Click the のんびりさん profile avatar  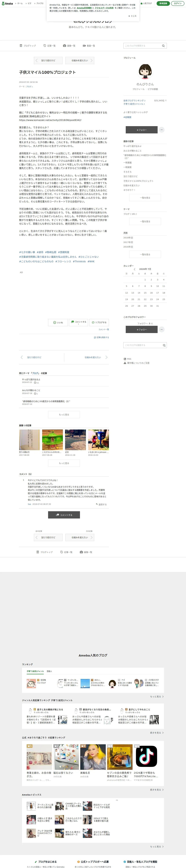pos(145,71)
